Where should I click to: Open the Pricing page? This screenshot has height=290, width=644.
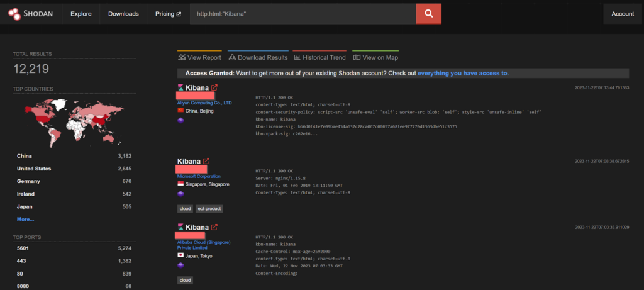[168, 14]
